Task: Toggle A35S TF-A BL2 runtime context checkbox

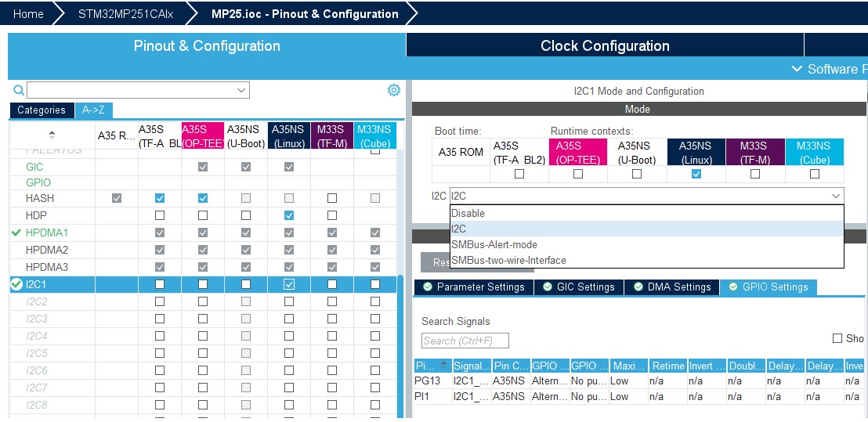Action: [519, 174]
